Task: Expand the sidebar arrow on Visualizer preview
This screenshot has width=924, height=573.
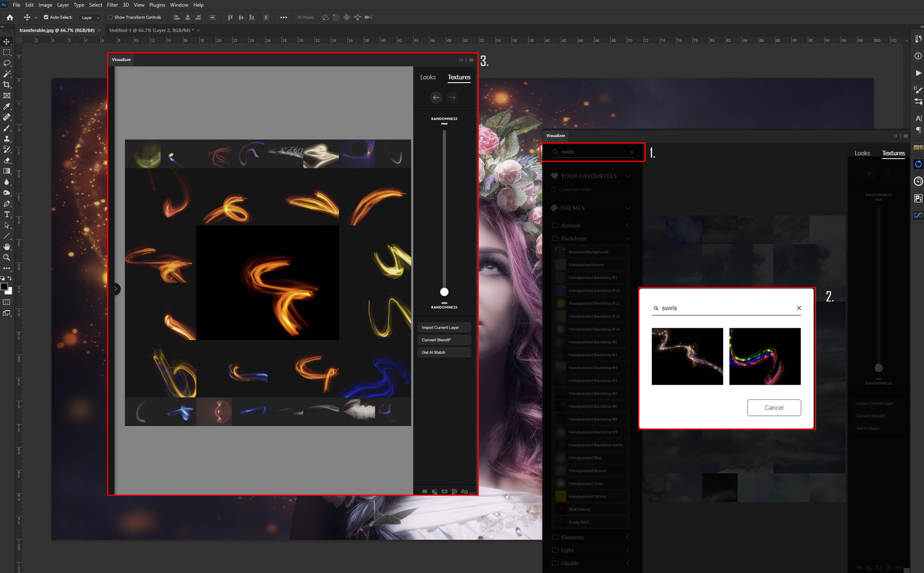Action: pyautogui.click(x=116, y=288)
